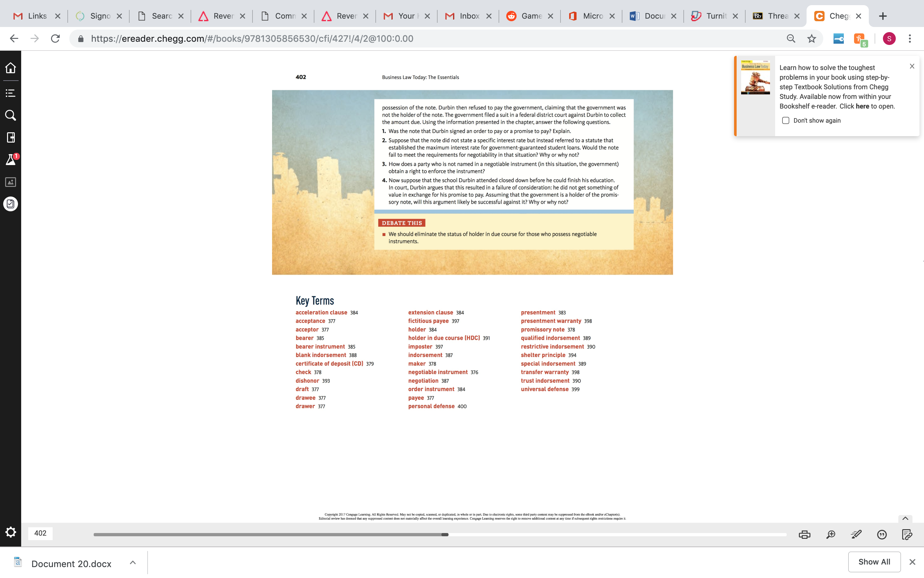The height and width of the screenshot is (578, 924).
Task: Click the key term 'blank indorsement'
Action: click(321, 355)
